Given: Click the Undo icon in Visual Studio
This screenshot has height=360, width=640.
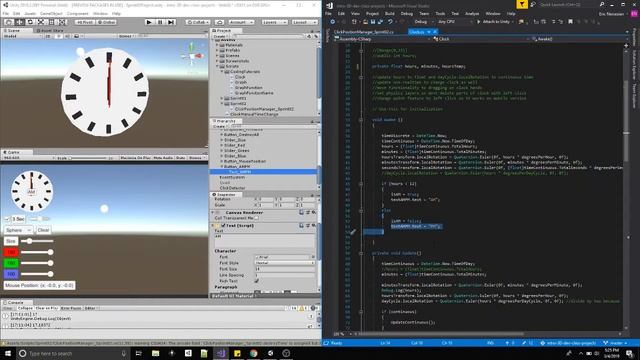Looking at the screenshot, I should pos(390,22).
